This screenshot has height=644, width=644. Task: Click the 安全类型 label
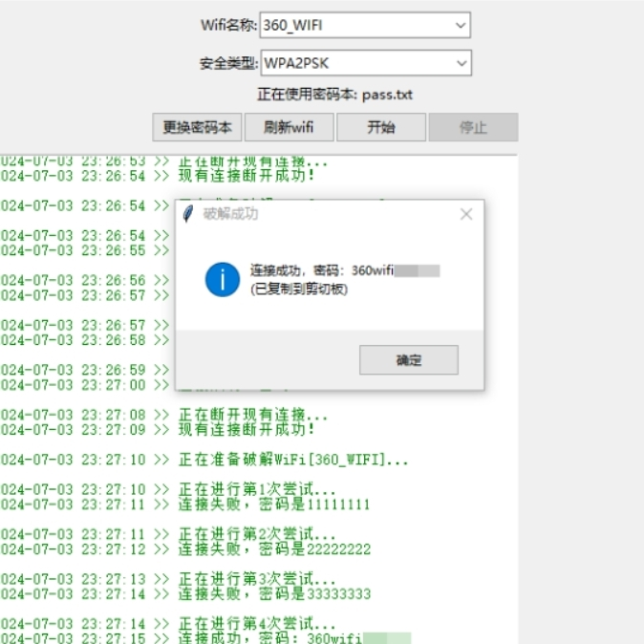228,63
